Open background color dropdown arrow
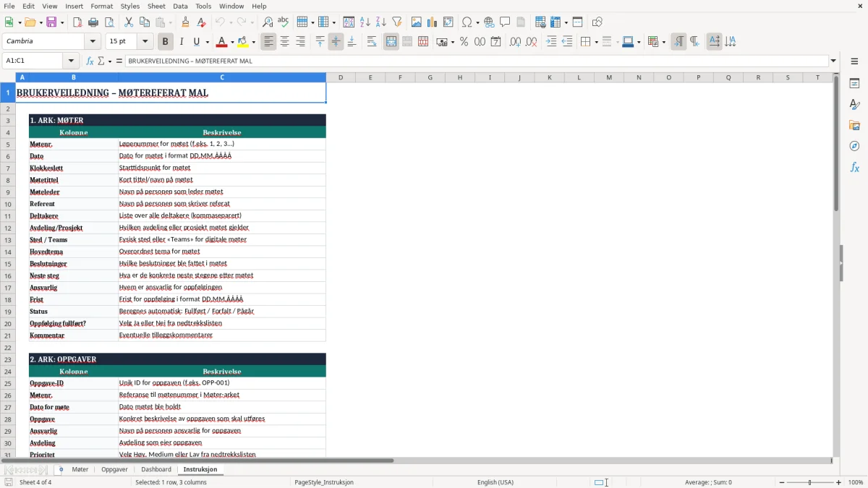Screen dimensions: 868x488 pyautogui.click(x=253, y=42)
